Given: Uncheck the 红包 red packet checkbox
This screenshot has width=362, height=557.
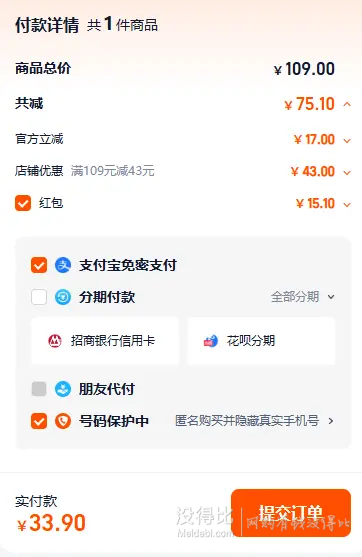Looking at the screenshot, I should [23, 203].
